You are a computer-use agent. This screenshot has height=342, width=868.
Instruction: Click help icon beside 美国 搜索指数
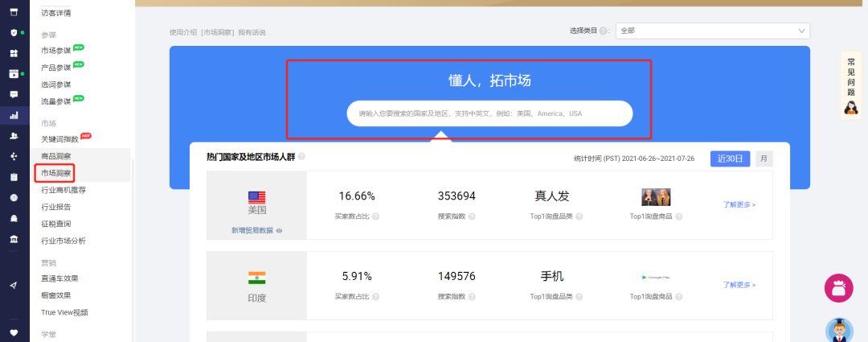click(472, 216)
